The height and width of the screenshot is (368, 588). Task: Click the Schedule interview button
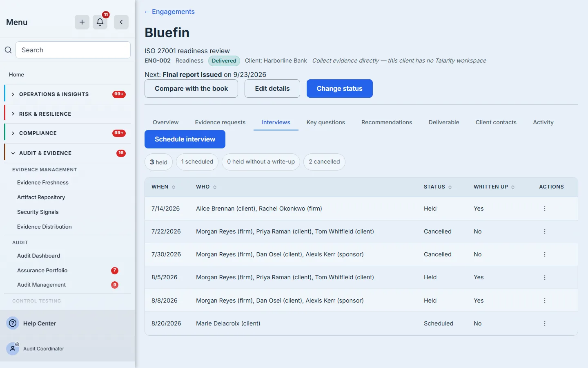click(185, 139)
